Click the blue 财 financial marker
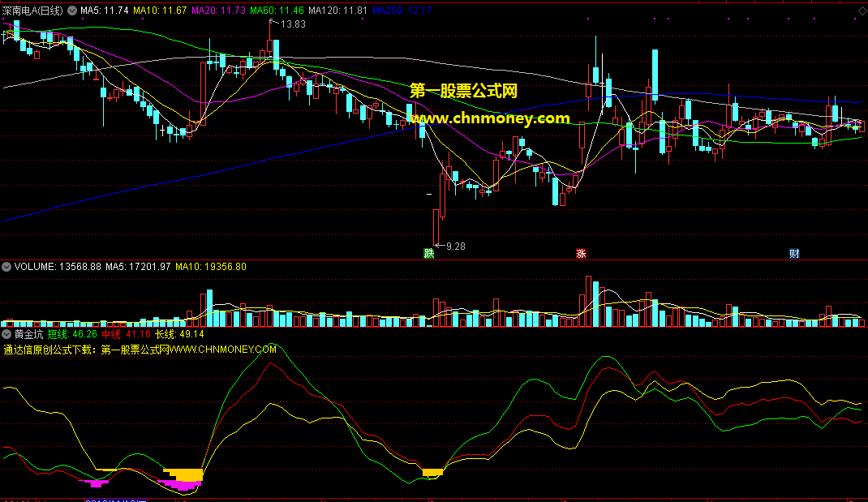Image resolution: width=868 pixels, height=502 pixels. (794, 254)
